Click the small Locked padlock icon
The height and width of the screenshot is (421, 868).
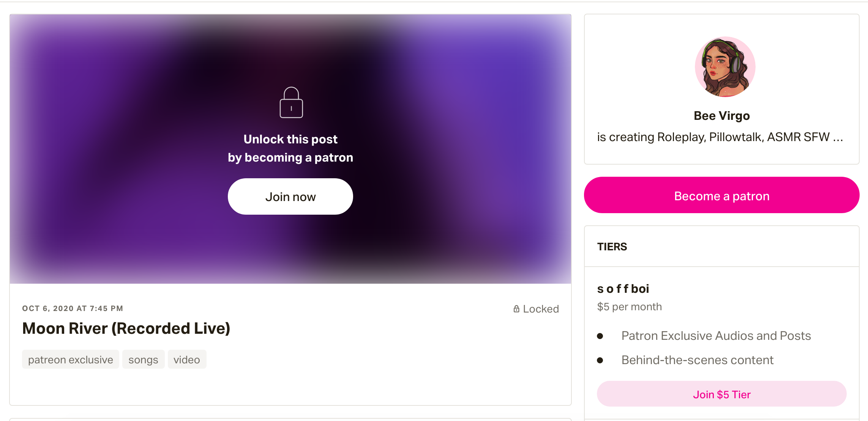[516, 309]
